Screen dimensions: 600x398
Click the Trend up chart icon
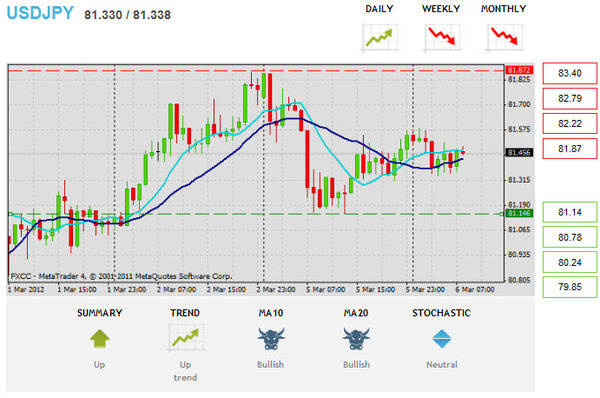point(186,338)
